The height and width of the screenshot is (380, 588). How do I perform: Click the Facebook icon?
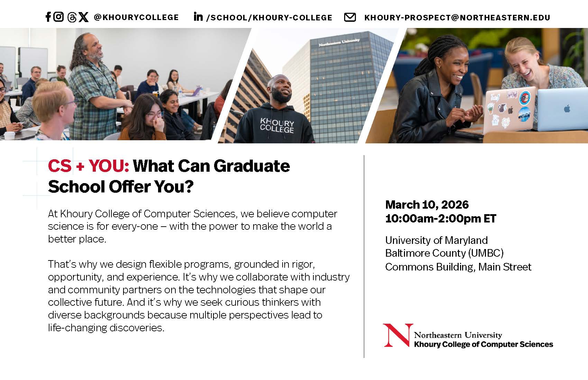click(x=48, y=17)
